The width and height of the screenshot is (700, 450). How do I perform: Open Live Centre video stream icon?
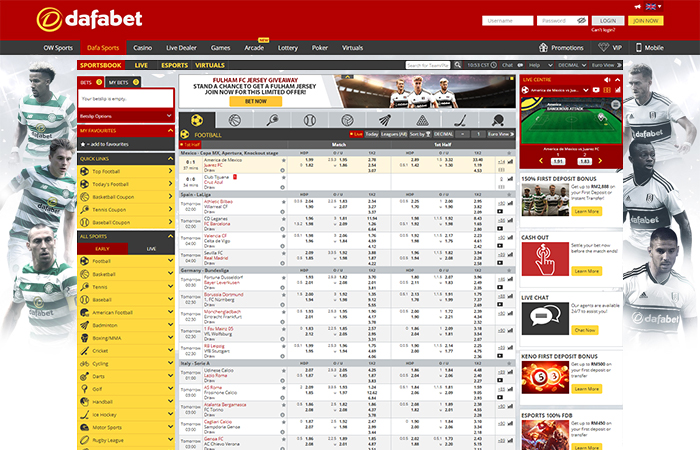point(596,90)
